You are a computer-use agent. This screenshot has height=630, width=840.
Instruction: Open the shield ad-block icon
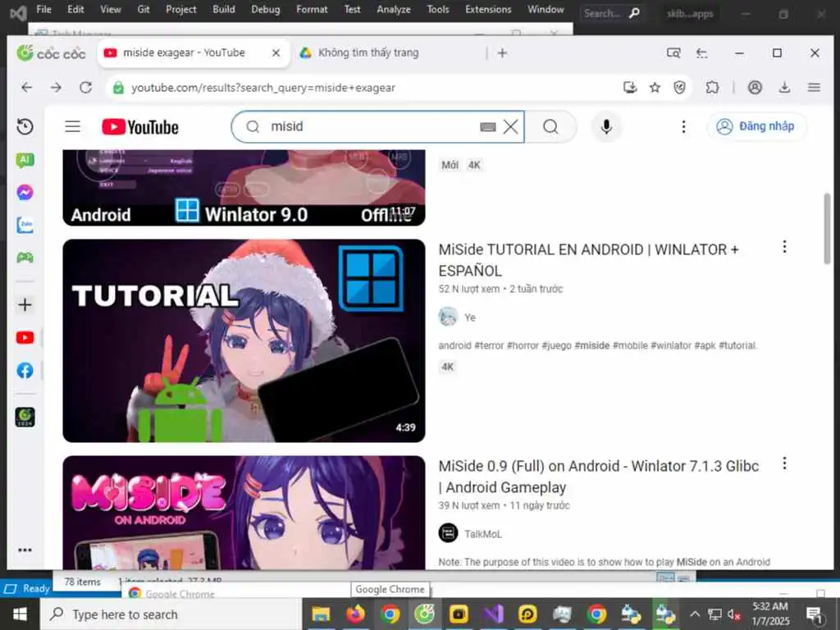[x=679, y=87]
